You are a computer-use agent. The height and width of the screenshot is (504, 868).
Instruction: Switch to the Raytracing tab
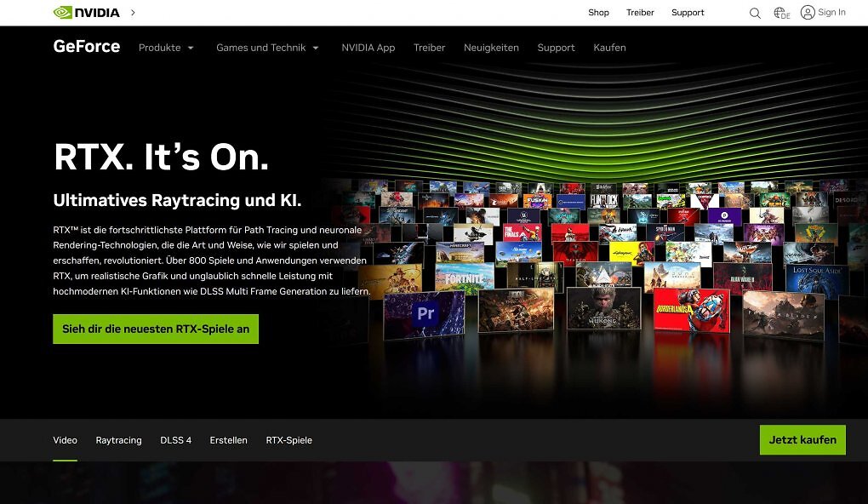pyautogui.click(x=118, y=440)
